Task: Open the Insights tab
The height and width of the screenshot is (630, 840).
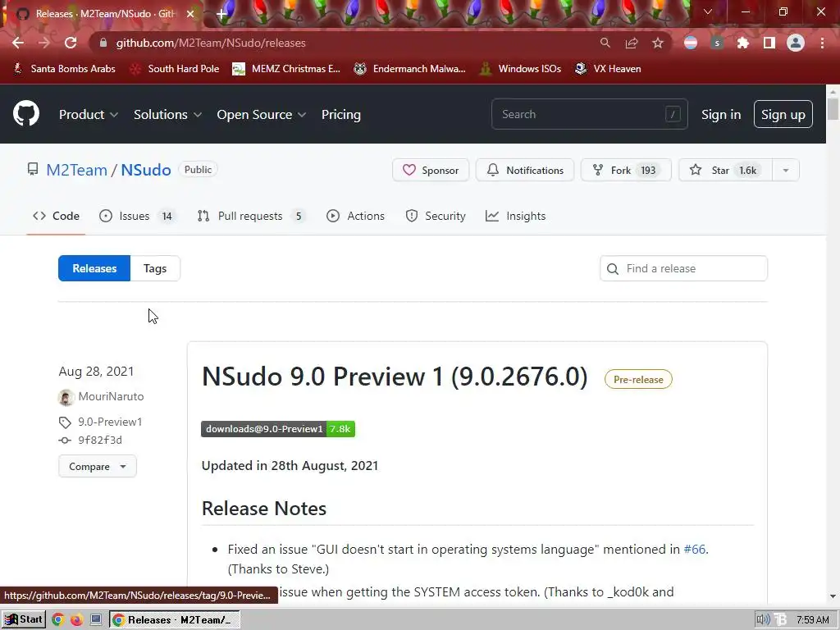Action: [515, 216]
